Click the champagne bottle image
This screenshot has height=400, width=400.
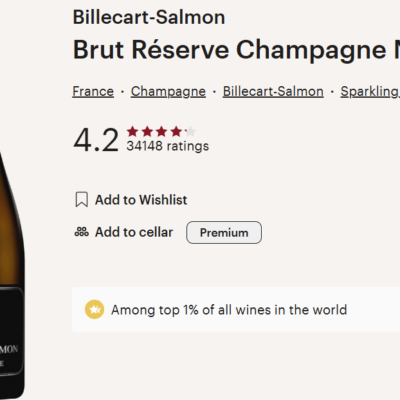point(12,273)
